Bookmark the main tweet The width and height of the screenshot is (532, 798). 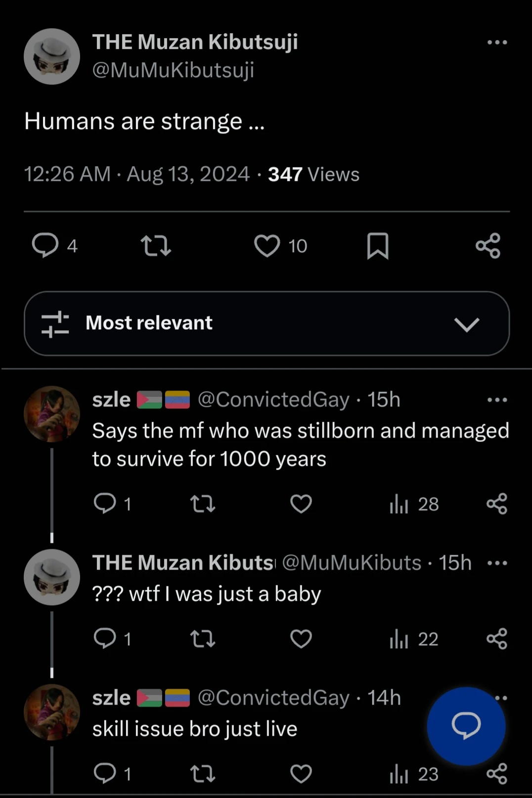pos(378,246)
